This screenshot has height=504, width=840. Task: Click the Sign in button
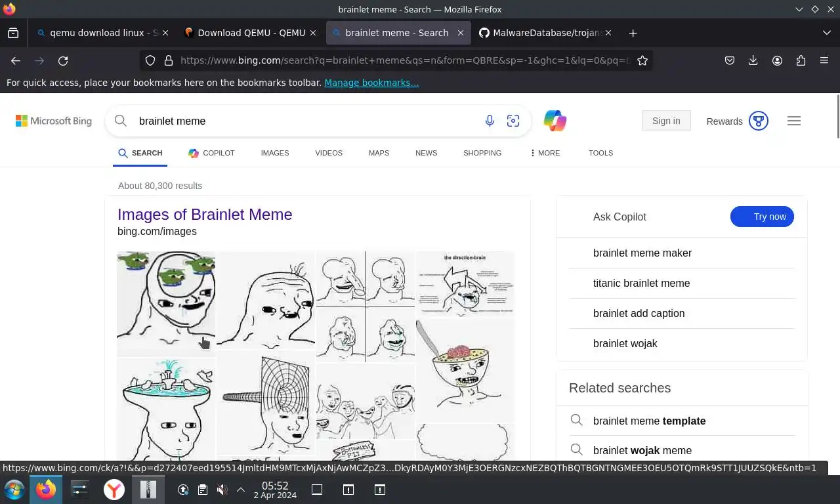coord(666,121)
